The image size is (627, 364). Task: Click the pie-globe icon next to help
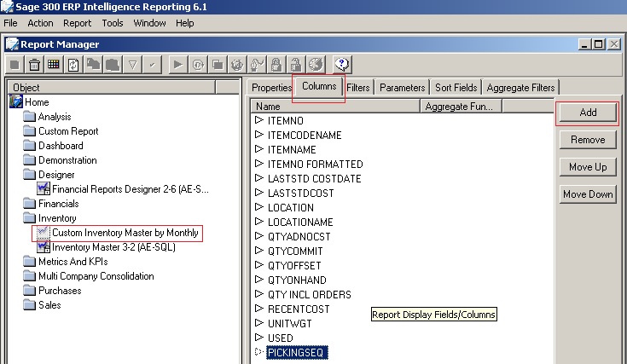pos(316,64)
